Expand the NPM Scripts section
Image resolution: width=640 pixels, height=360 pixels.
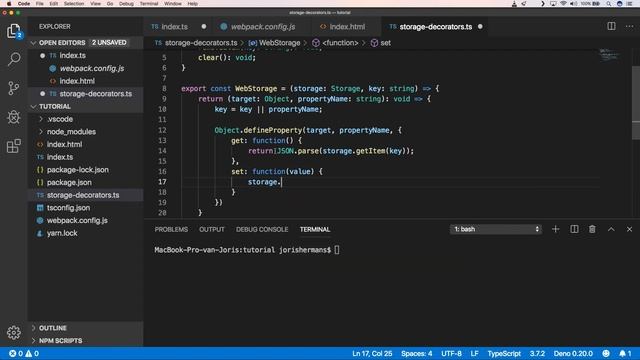click(x=60, y=340)
